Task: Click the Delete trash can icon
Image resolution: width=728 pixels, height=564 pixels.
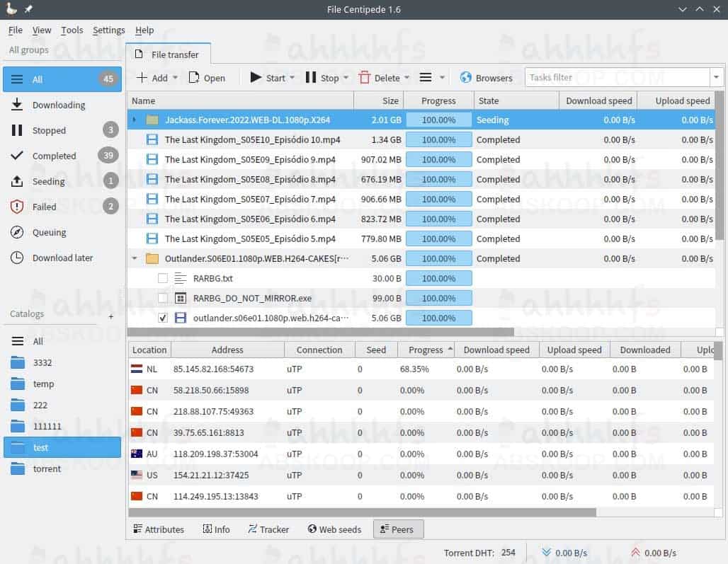Action: tap(365, 77)
